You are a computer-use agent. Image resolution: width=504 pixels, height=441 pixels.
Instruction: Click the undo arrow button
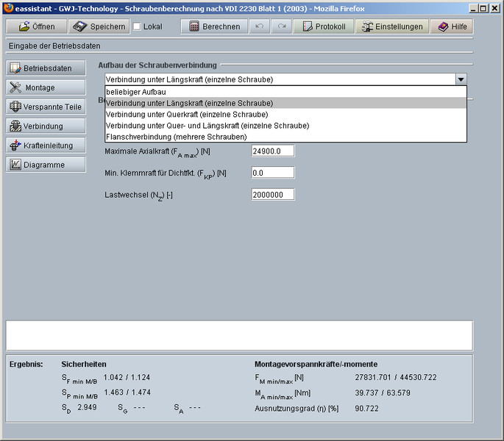click(258, 26)
